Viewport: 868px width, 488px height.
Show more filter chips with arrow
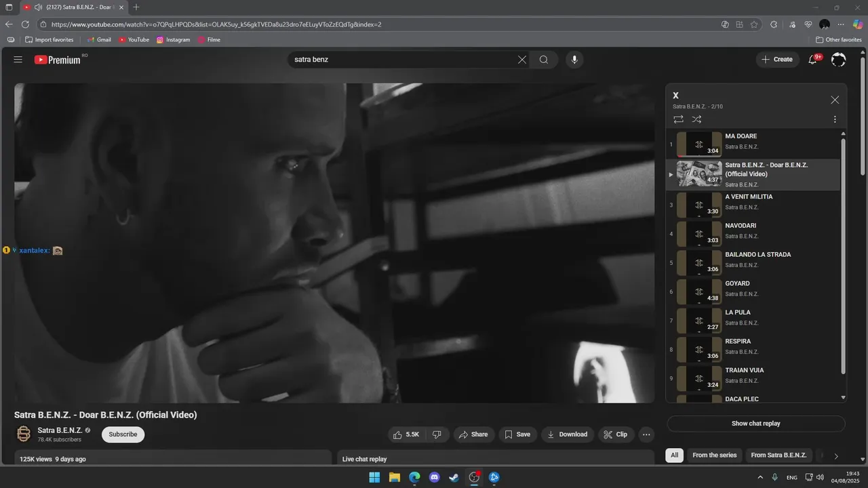[836, 456]
